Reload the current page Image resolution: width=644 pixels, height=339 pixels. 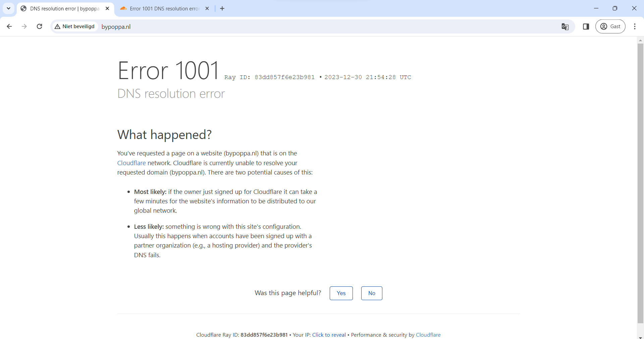pyautogui.click(x=39, y=26)
